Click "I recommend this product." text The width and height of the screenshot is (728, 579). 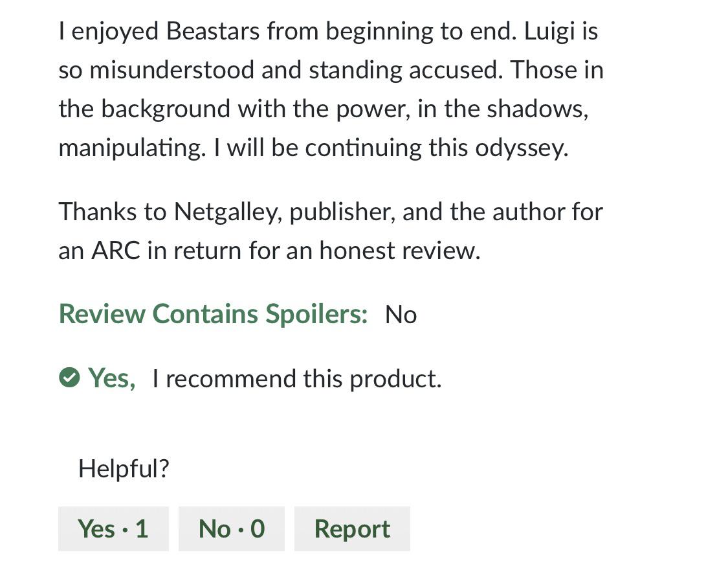coord(296,378)
